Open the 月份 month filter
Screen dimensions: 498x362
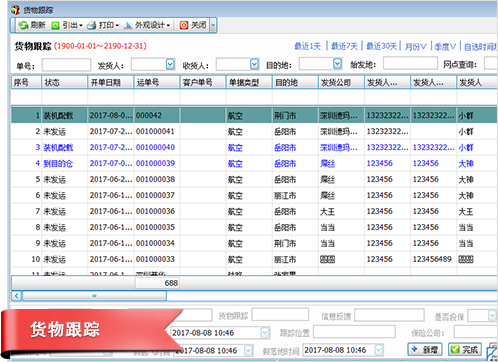(x=415, y=46)
